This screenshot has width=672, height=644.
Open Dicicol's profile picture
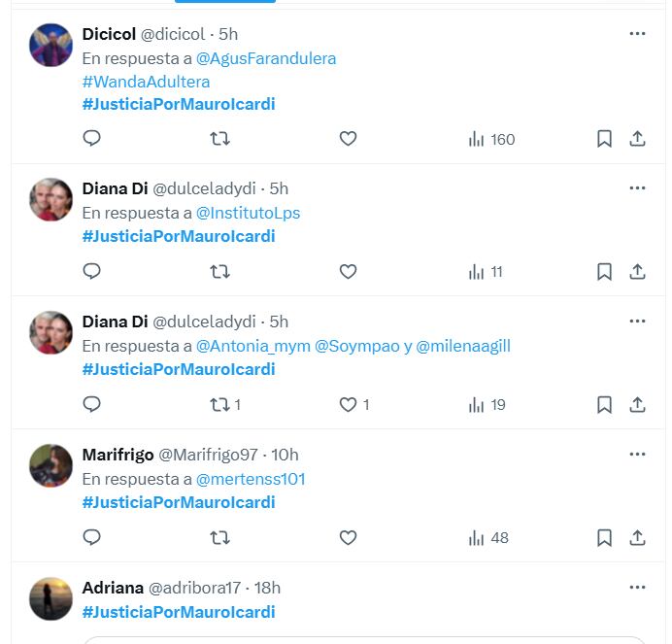50,45
